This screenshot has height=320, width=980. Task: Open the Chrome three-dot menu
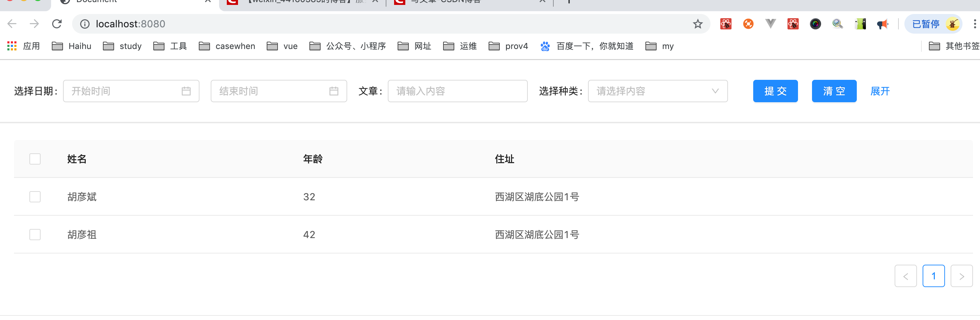coord(974,24)
